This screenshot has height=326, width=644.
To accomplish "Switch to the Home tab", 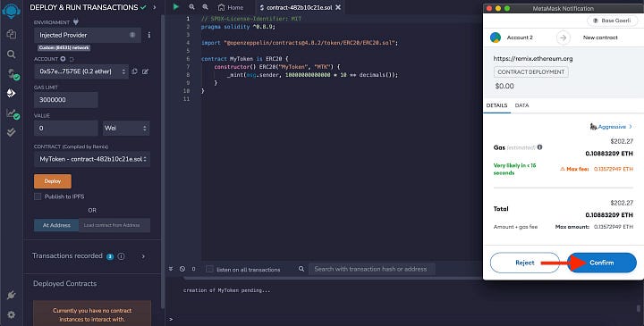I will (231, 7).
